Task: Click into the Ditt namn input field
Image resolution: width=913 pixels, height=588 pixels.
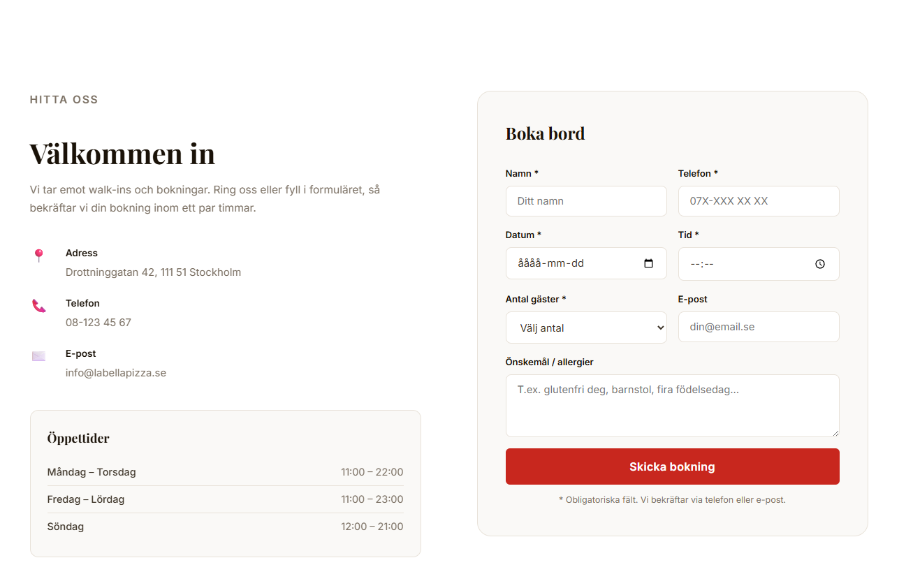Action: coord(585,201)
